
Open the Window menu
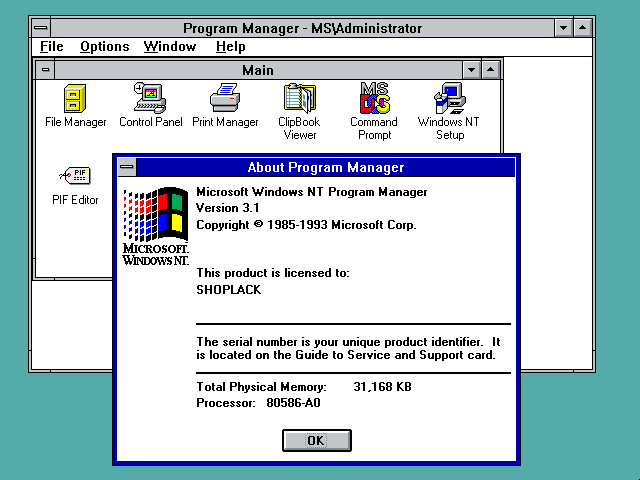170,47
